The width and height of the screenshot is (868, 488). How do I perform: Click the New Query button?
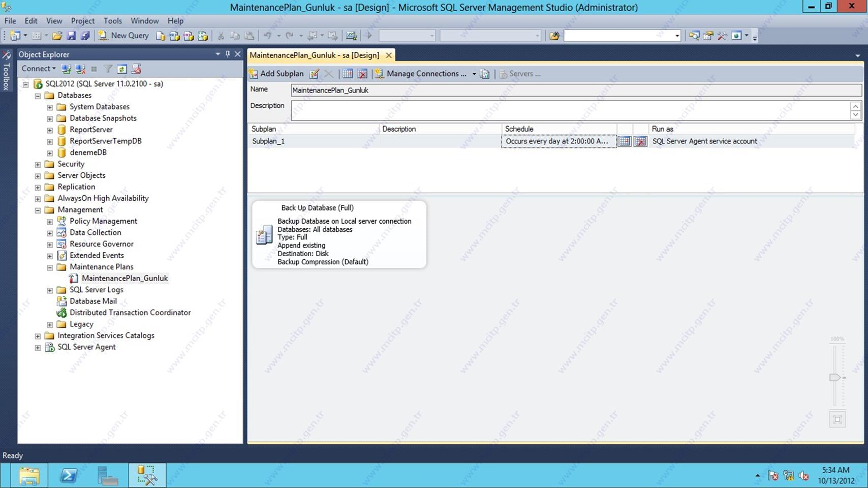click(124, 36)
